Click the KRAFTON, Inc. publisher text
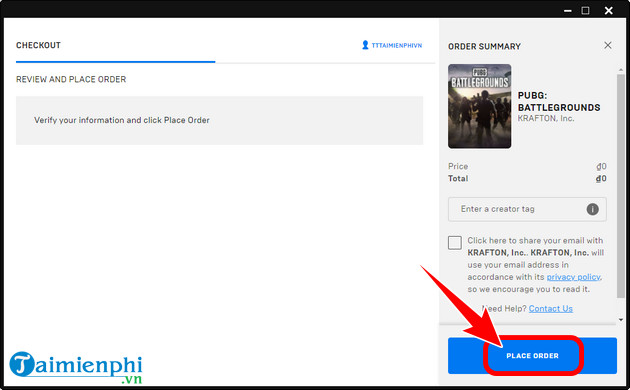Image resolution: width=630 pixels, height=390 pixels. click(x=546, y=118)
